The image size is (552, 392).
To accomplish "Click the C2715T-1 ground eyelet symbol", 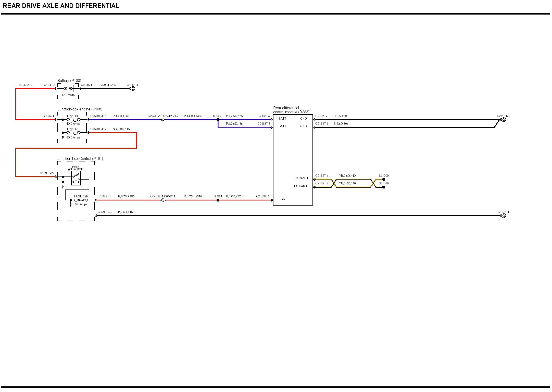I will click(503, 120).
